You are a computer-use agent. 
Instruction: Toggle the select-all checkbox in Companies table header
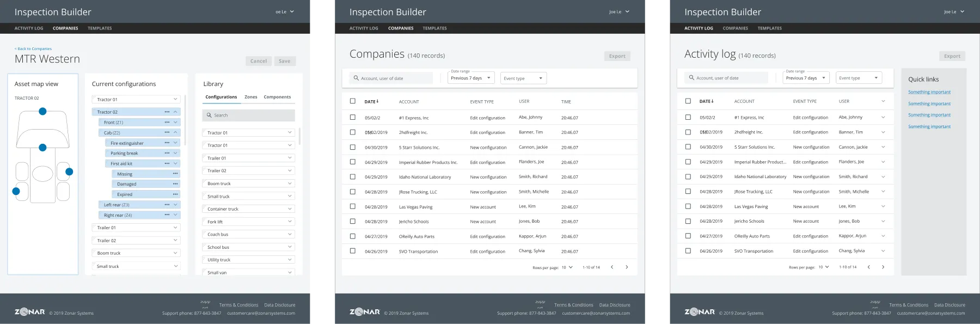pyautogui.click(x=353, y=101)
